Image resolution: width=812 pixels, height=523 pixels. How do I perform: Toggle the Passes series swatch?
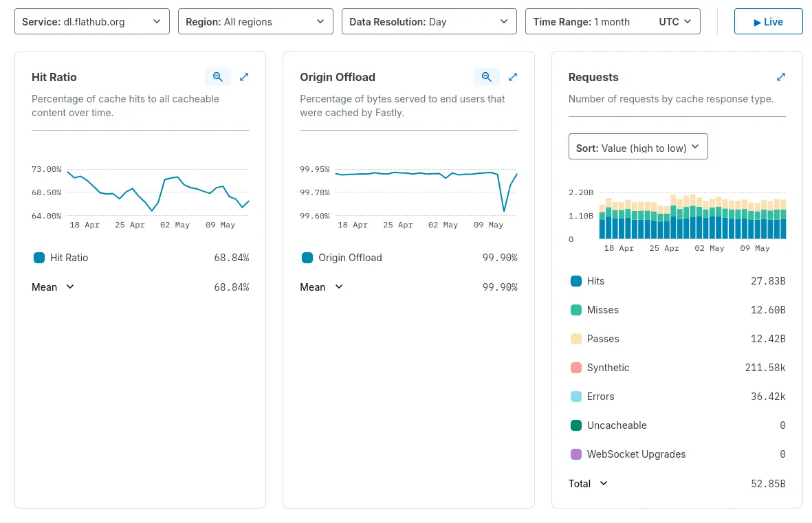click(x=576, y=340)
